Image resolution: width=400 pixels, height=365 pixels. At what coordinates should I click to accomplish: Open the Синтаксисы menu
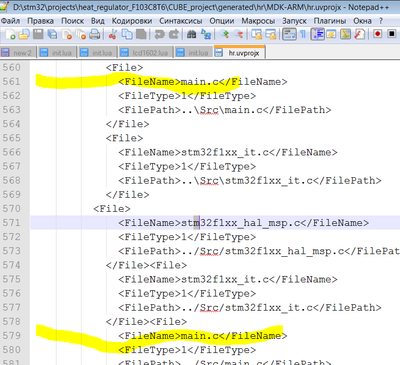(x=181, y=21)
